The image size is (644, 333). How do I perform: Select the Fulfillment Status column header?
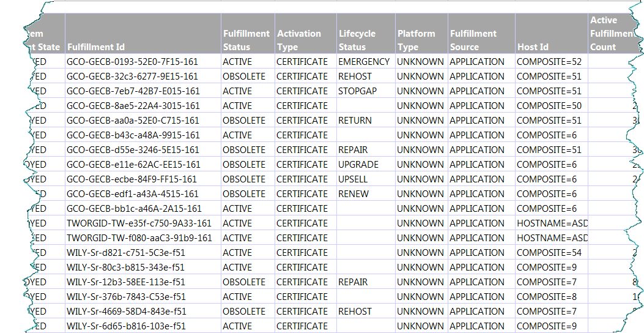(246, 40)
